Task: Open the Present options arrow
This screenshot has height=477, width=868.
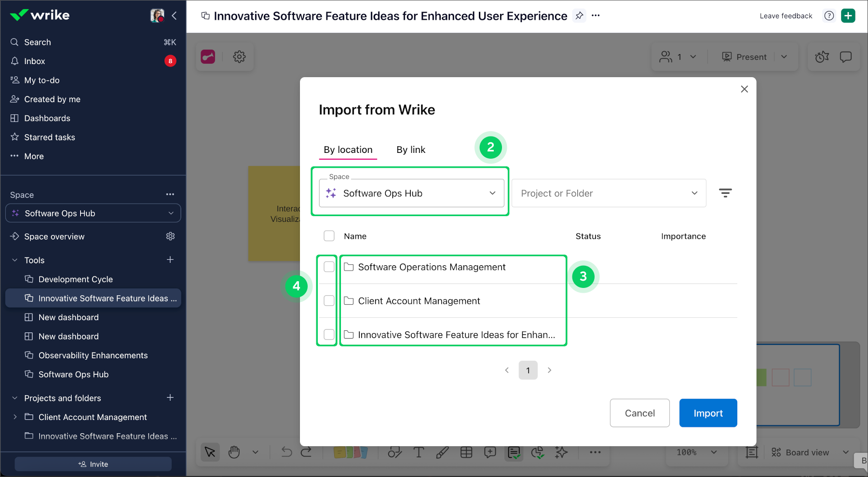Action: tap(784, 57)
